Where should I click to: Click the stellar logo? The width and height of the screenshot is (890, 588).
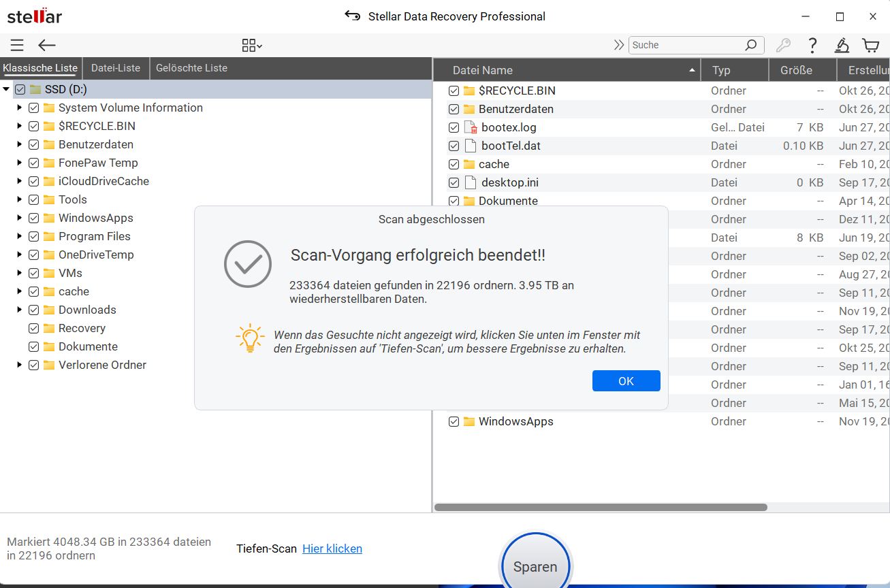pos(35,16)
